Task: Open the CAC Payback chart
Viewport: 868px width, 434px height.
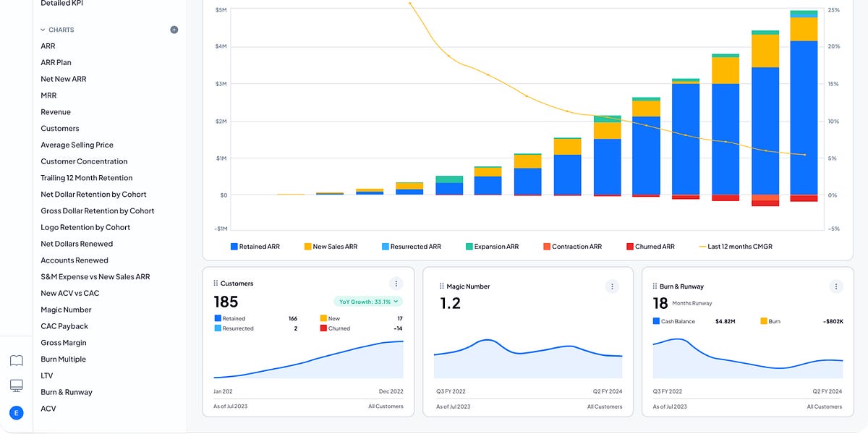Action: point(63,325)
